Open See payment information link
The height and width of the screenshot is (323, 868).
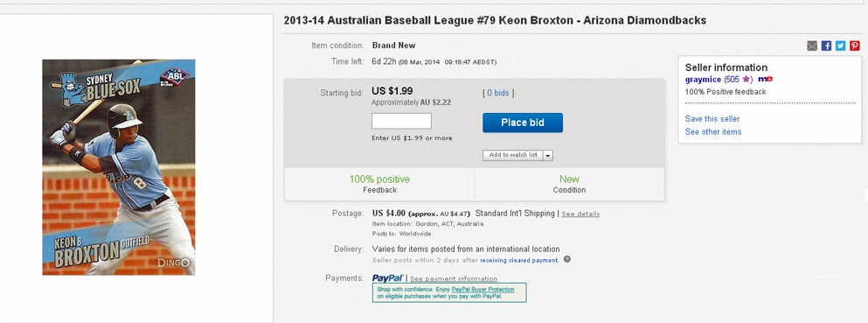tap(454, 278)
